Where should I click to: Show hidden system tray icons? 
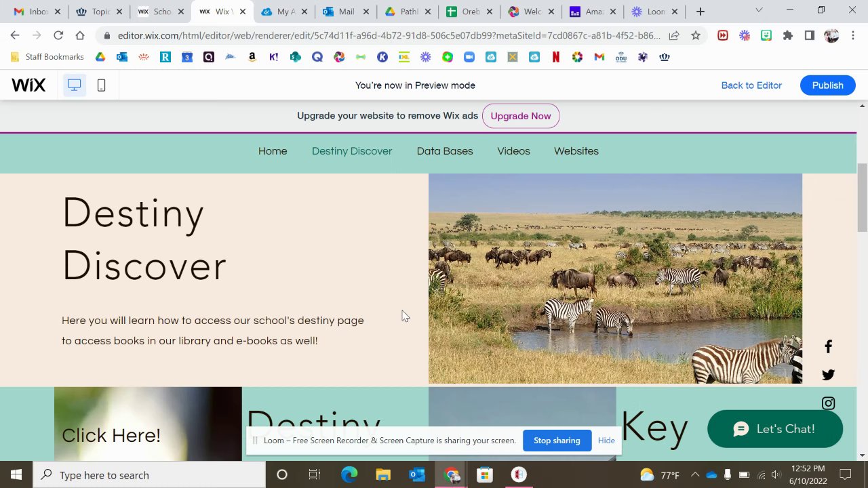[694, 474]
